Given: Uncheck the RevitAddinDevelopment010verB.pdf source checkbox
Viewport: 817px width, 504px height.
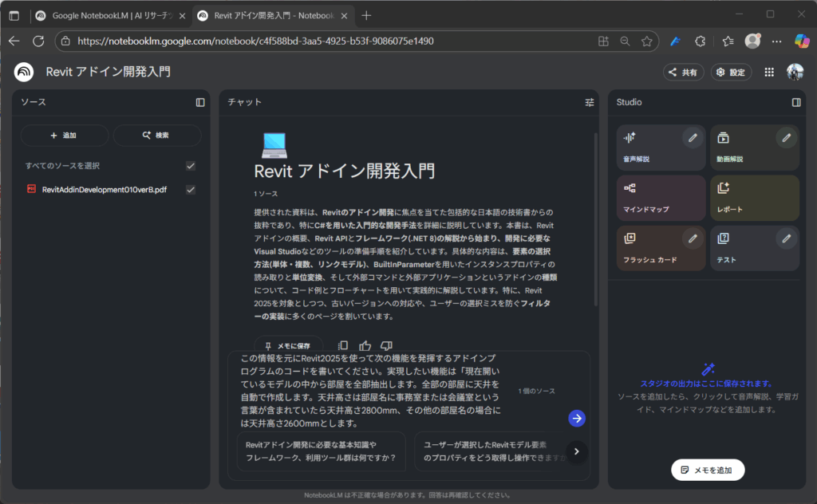Looking at the screenshot, I should (191, 190).
